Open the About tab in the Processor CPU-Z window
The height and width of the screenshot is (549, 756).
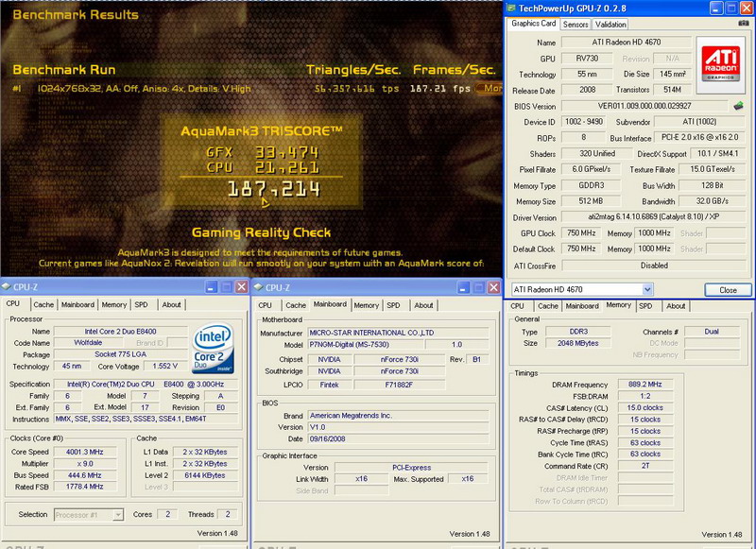[171, 304]
